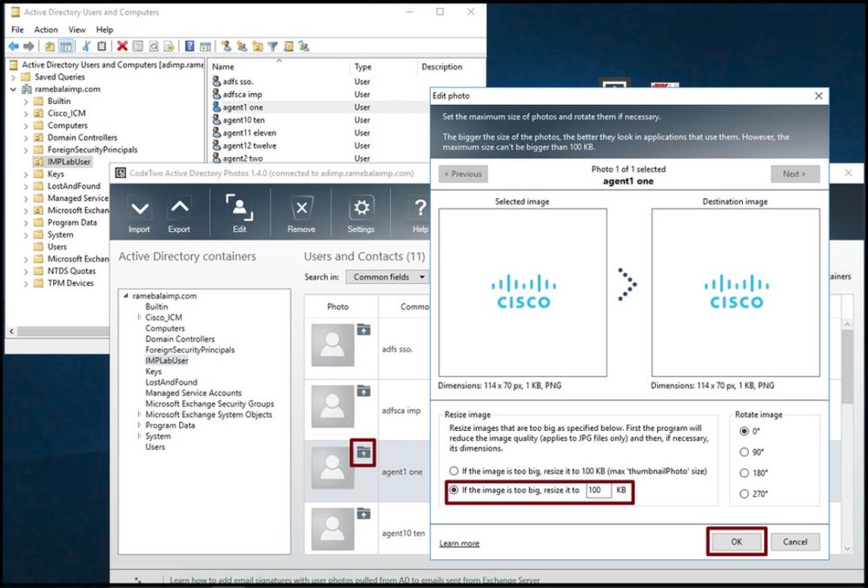Click the Create new group icon
The width and height of the screenshot is (868, 588).
pyautogui.click(x=242, y=46)
